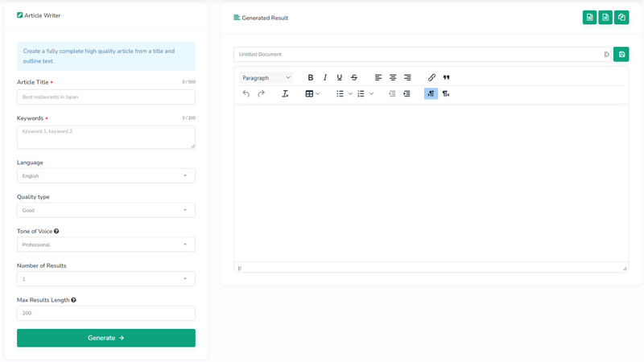
Task: Redo the last edit
Action: click(261, 93)
